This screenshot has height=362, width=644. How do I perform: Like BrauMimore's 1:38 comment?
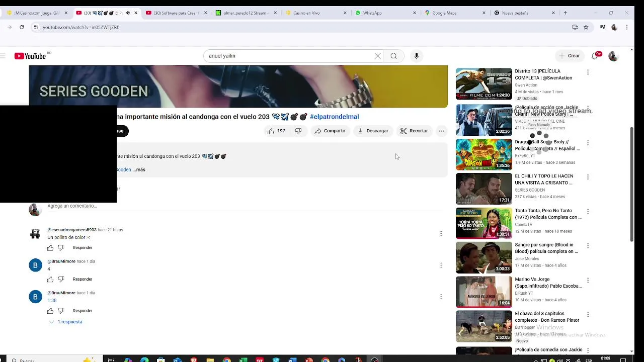pyautogui.click(x=50, y=311)
